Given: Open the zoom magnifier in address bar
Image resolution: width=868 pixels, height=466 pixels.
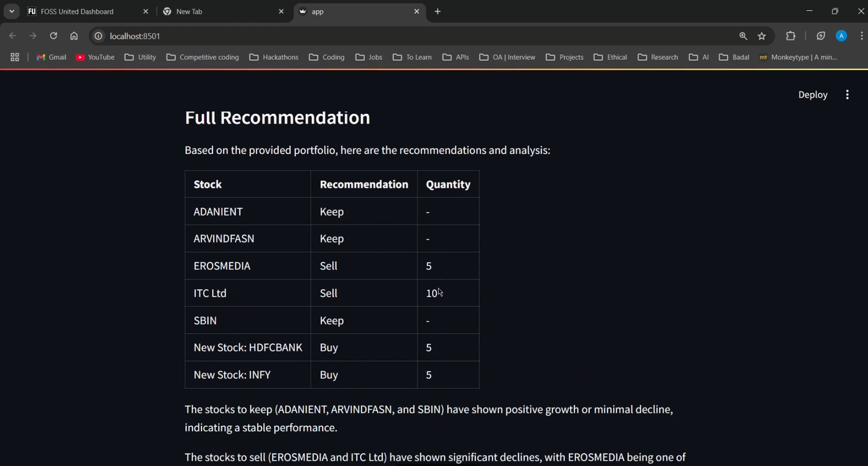Looking at the screenshot, I should [x=743, y=36].
